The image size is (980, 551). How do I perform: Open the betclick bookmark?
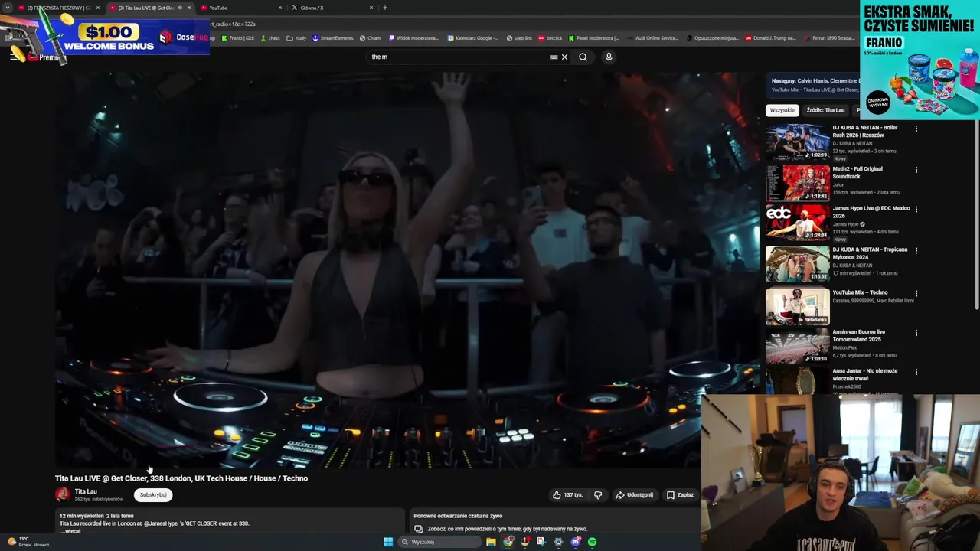(x=550, y=38)
